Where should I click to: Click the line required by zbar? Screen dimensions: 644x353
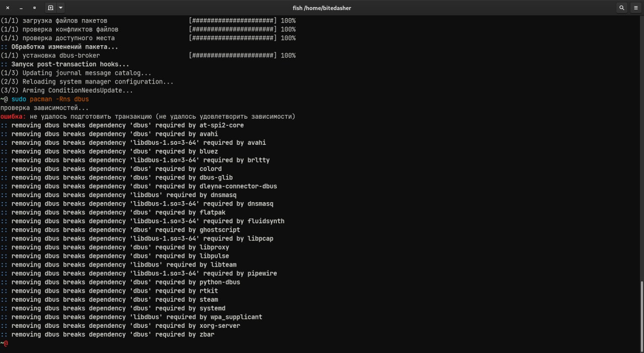pyautogui.click(x=107, y=334)
